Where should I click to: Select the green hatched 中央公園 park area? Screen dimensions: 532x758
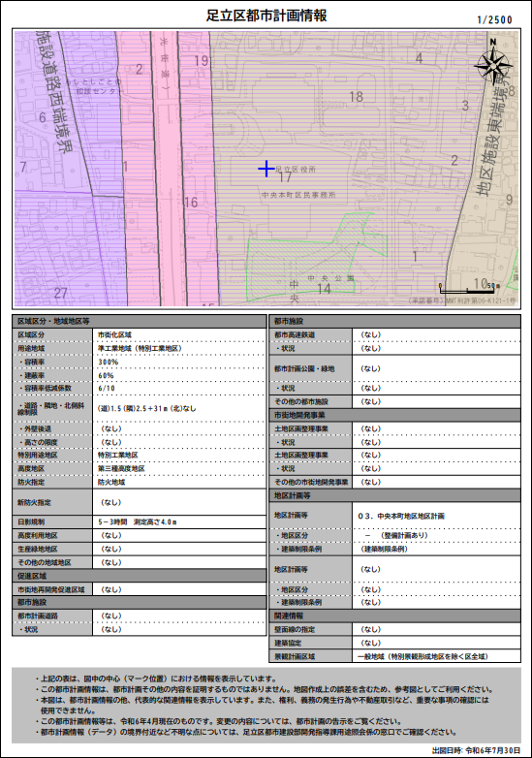317,256
